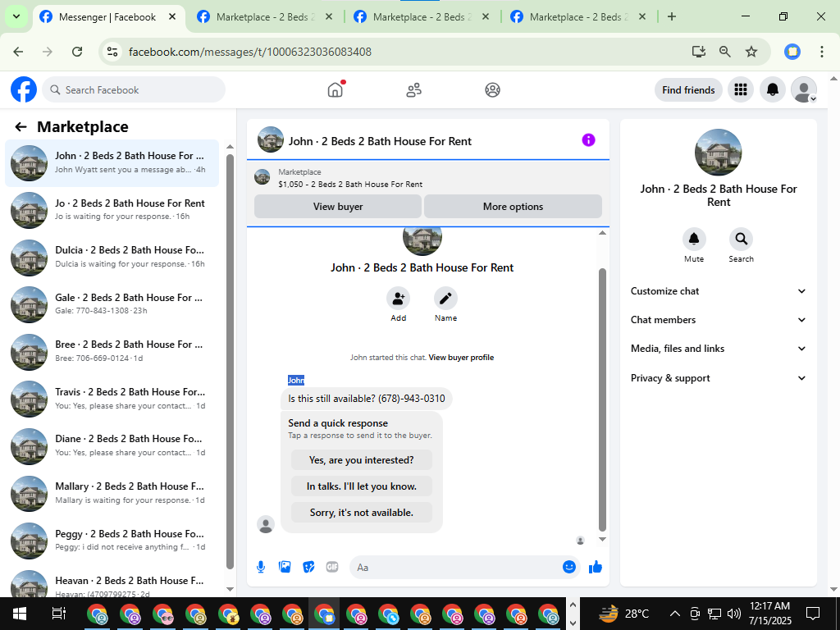Open emoji picker in message box
Viewport: 840px width, 630px height.
coord(569,568)
